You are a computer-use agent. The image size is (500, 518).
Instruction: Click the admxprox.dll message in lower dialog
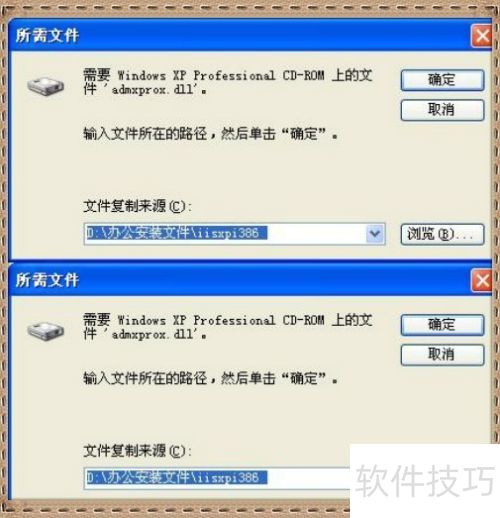[x=228, y=327]
